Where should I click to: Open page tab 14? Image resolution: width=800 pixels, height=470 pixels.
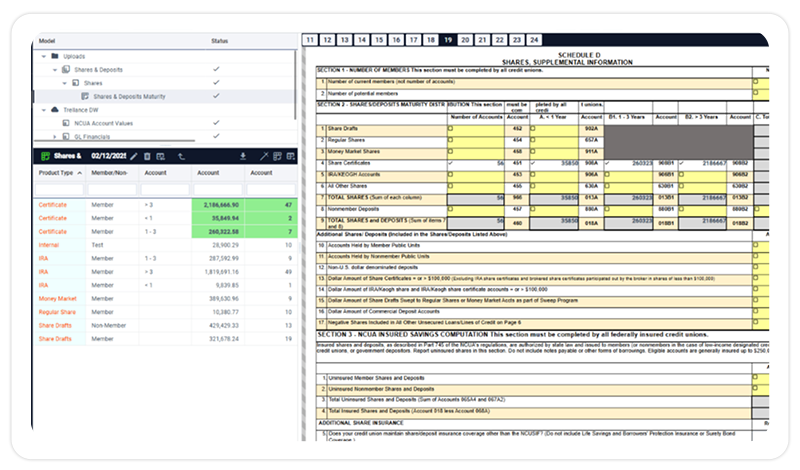362,40
